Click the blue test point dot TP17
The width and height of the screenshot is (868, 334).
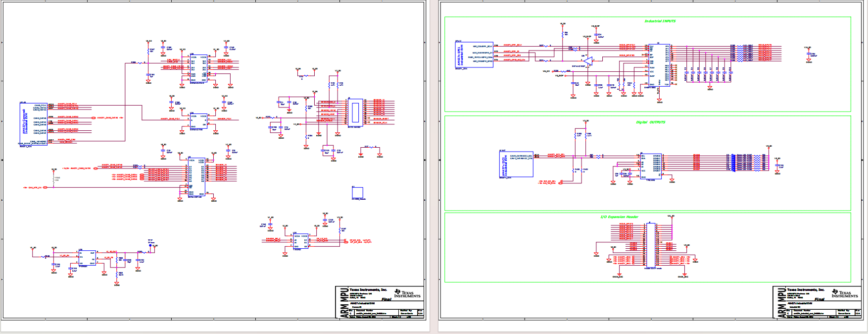point(150,245)
